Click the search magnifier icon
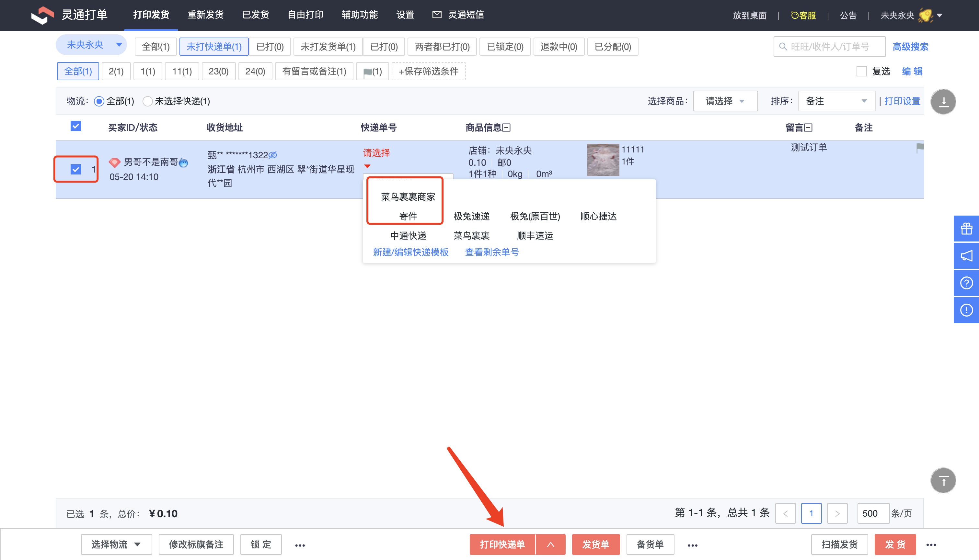 (x=783, y=47)
